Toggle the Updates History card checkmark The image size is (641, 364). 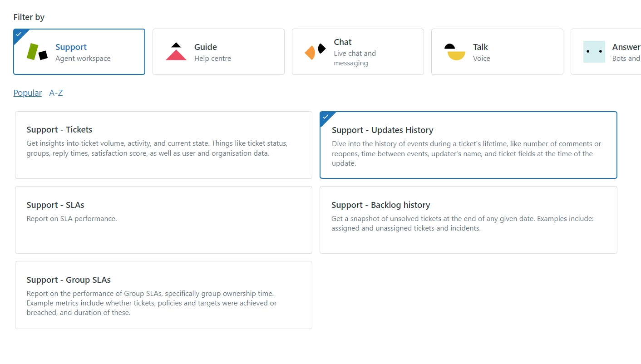pos(325,117)
